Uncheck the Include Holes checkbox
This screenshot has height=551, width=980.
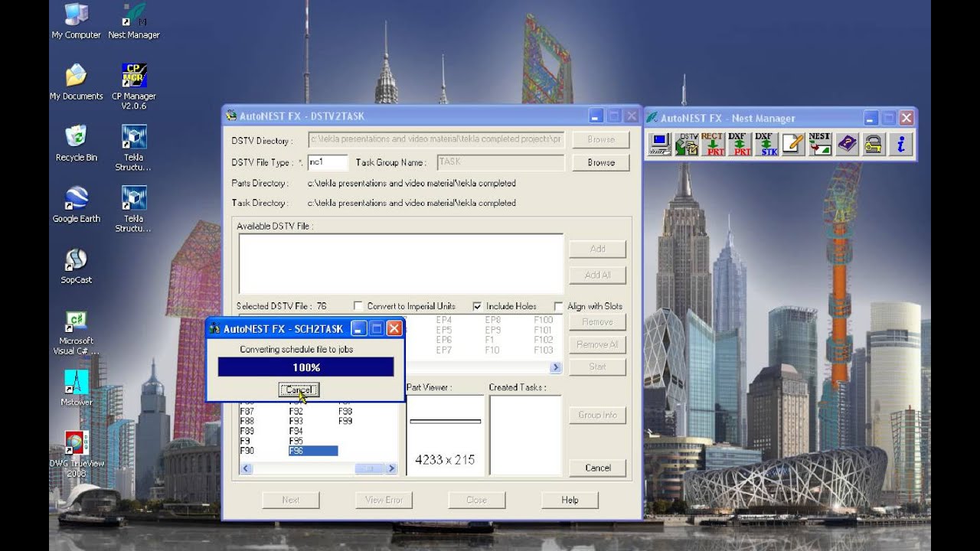click(x=477, y=306)
